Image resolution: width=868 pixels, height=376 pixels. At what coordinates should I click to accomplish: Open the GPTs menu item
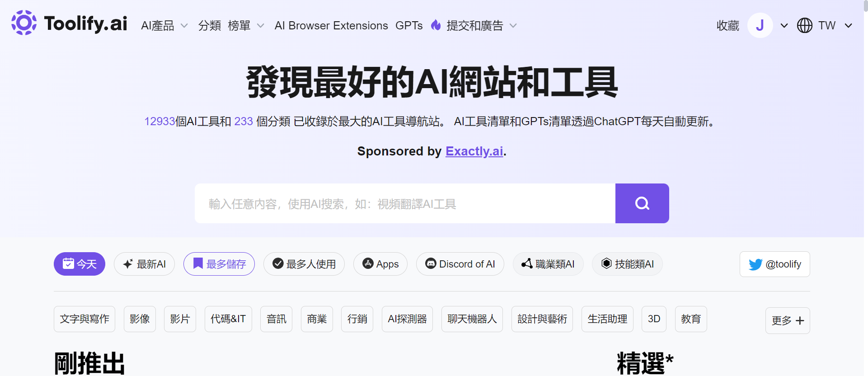(409, 26)
